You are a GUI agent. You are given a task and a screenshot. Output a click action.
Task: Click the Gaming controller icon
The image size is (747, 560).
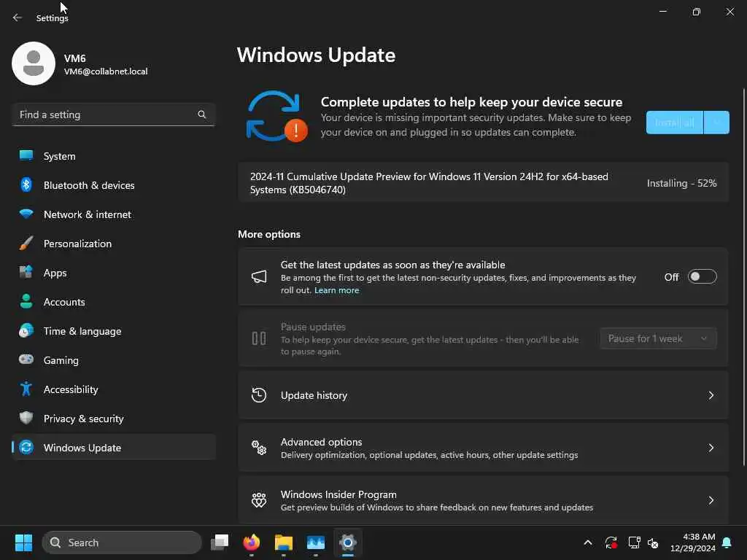pyautogui.click(x=26, y=359)
